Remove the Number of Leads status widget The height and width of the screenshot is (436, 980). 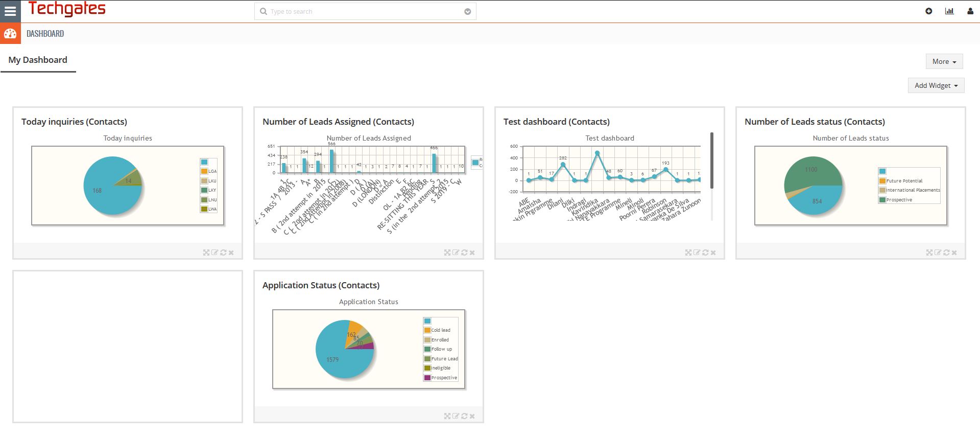[x=954, y=253]
